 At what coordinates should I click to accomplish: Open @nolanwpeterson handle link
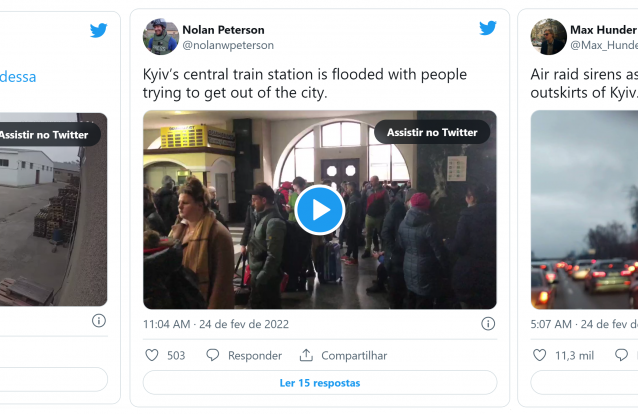pos(228,45)
